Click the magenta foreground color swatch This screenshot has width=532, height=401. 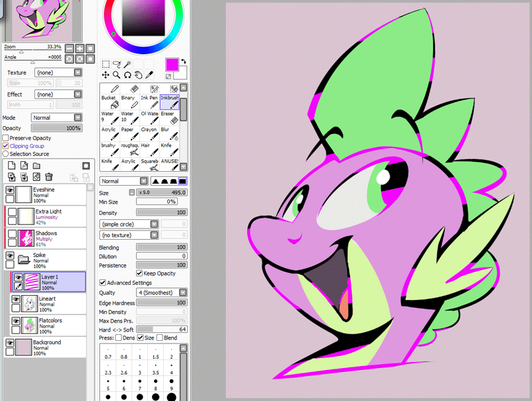(172, 65)
